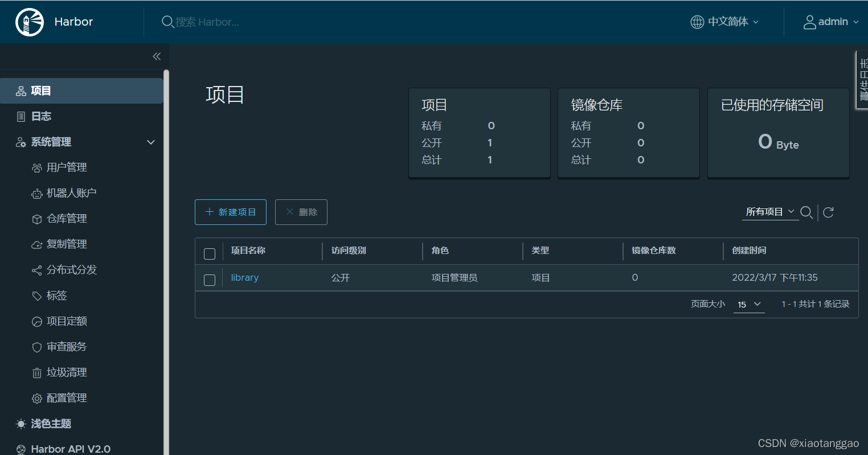The image size is (868, 455).
Task: Click the 垃圾清理 trash icon
Action: [x=37, y=373]
